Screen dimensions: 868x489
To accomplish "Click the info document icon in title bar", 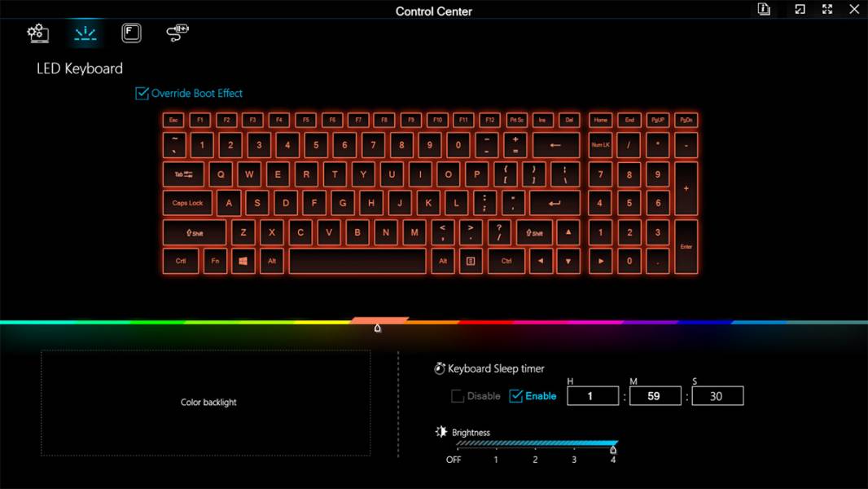I will [764, 10].
